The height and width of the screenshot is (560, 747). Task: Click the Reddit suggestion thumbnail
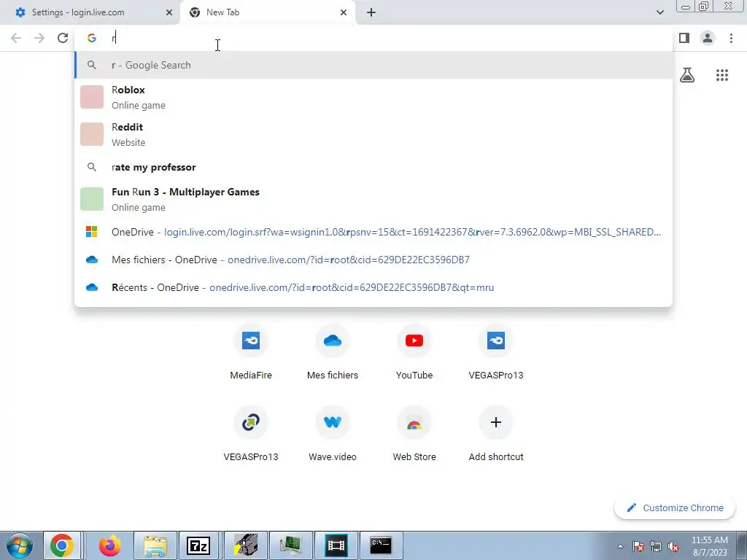(x=92, y=134)
